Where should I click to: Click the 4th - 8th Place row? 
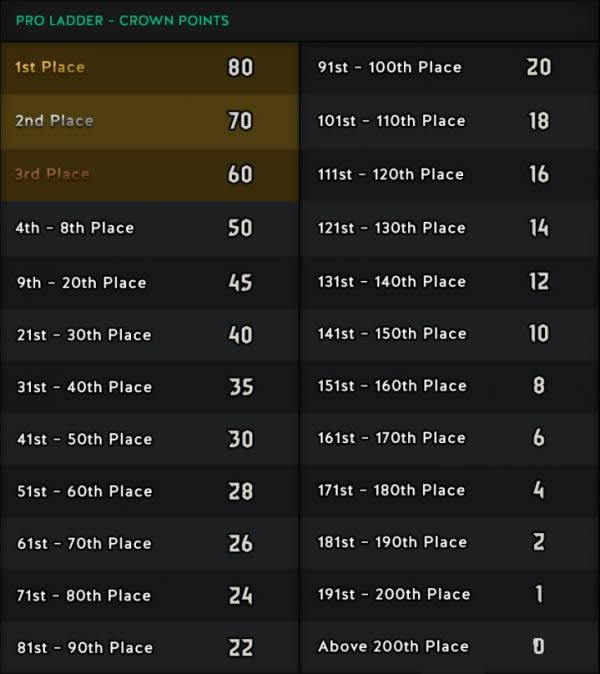[150, 229]
